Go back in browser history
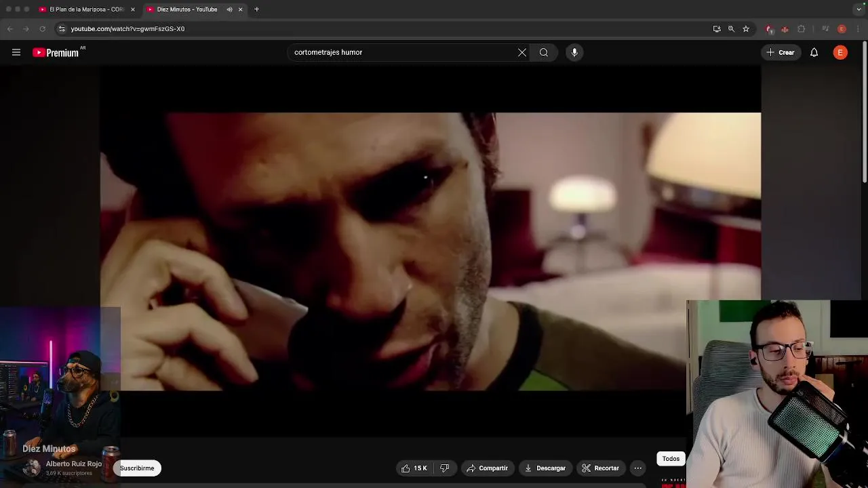Screen dimensions: 868x488 [x=9, y=28]
